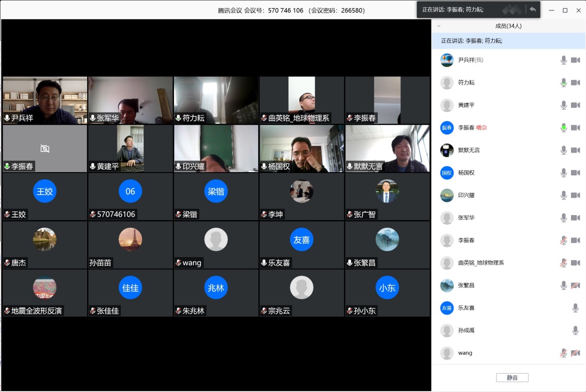Screen dimensions: 586x392
Task: Toggle green microphone beside 符力耘 in member list
Action: pyautogui.click(x=563, y=83)
